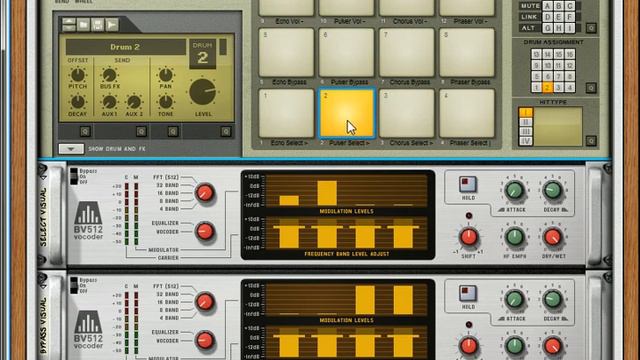Toggle pad group A button
Viewport: 640px width, 360px height.
point(547,6)
